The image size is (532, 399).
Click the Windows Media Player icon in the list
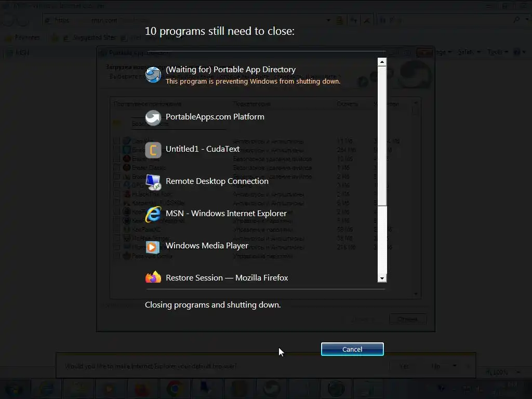153,247
